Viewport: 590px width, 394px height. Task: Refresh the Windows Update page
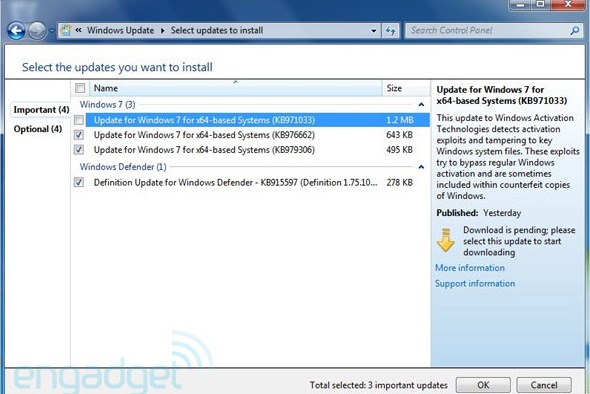click(x=391, y=31)
